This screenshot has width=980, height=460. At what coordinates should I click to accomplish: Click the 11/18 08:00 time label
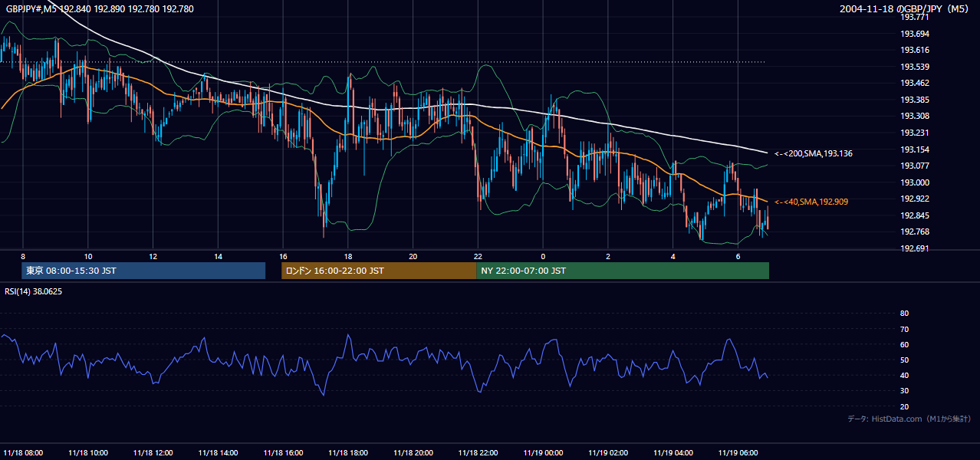23,452
